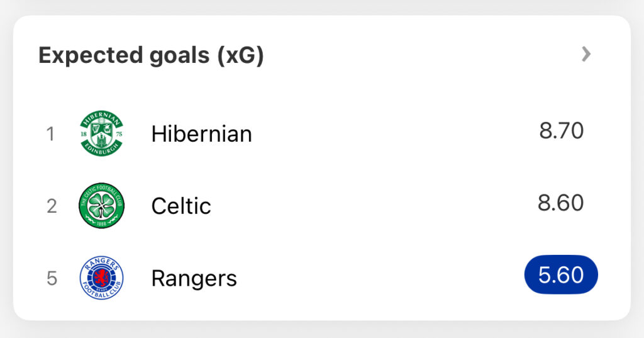Click rank number 1 beside Hibernian

50,134
